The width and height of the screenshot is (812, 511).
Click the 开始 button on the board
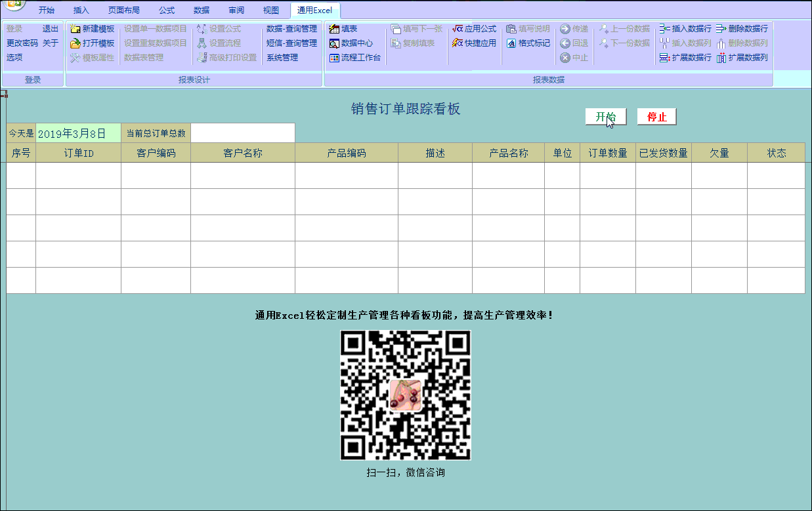click(x=606, y=117)
